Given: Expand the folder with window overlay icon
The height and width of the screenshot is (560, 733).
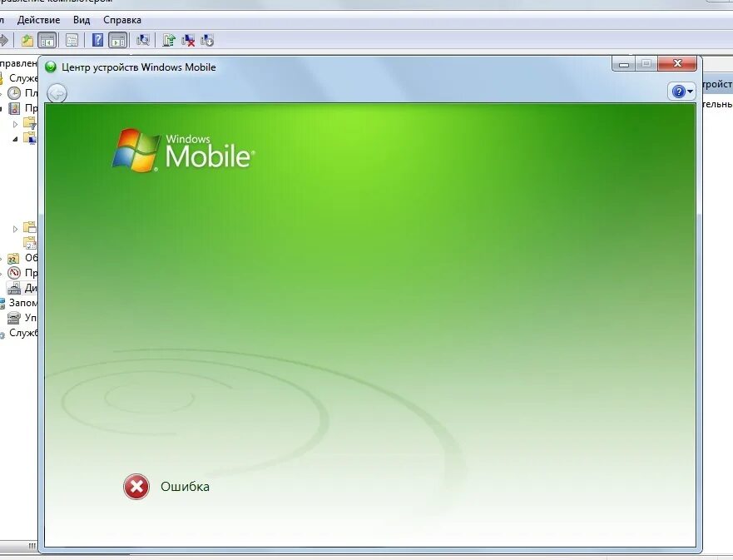Looking at the screenshot, I should tap(16, 229).
